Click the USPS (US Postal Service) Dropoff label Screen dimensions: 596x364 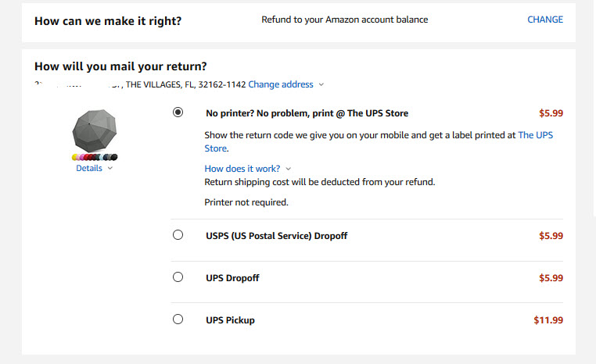tap(276, 236)
